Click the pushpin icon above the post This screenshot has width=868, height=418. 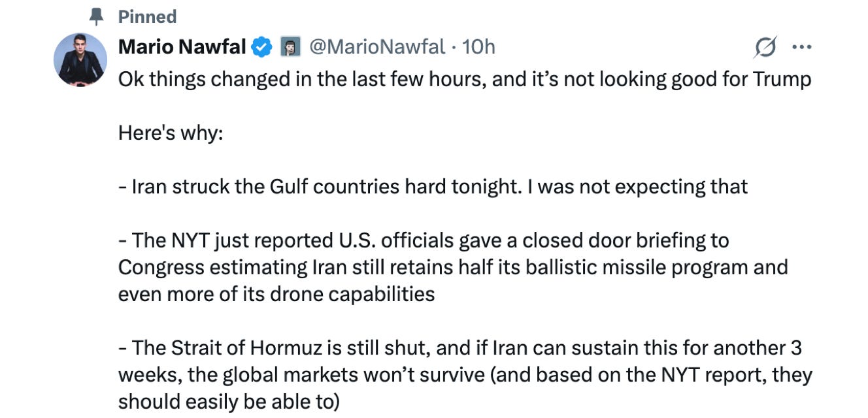(98, 16)
